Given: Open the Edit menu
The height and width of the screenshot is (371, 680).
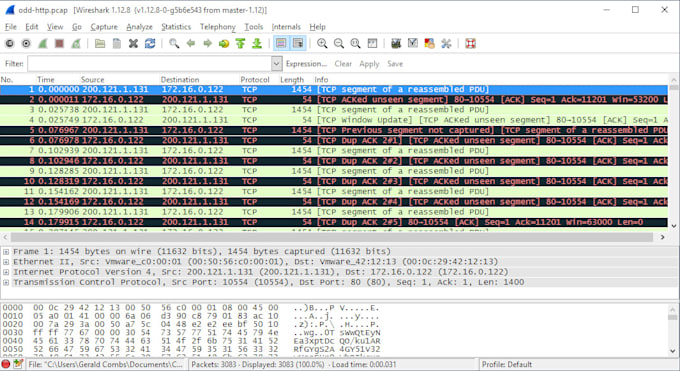Looking at the screenshot, I should pos(32,27).
